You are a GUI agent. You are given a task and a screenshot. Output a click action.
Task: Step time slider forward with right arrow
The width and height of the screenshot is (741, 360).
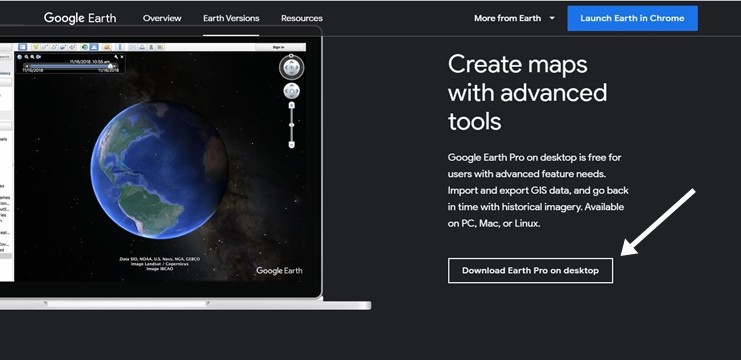click(x=115, y=66)
